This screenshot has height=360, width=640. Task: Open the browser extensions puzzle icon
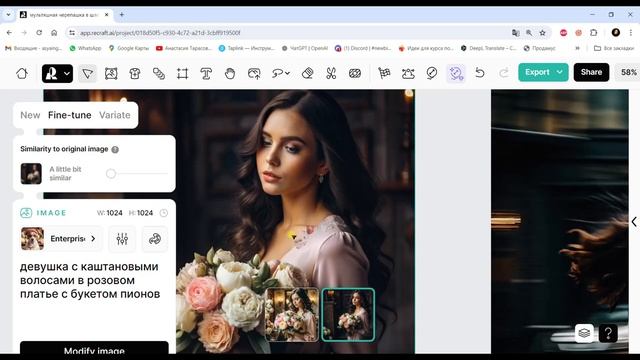point(593,33)
